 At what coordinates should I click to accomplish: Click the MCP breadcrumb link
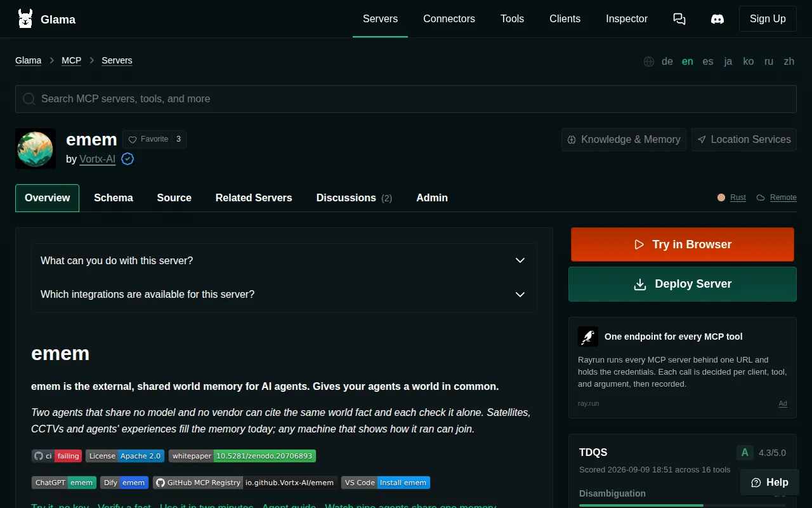tap(71, 60)
